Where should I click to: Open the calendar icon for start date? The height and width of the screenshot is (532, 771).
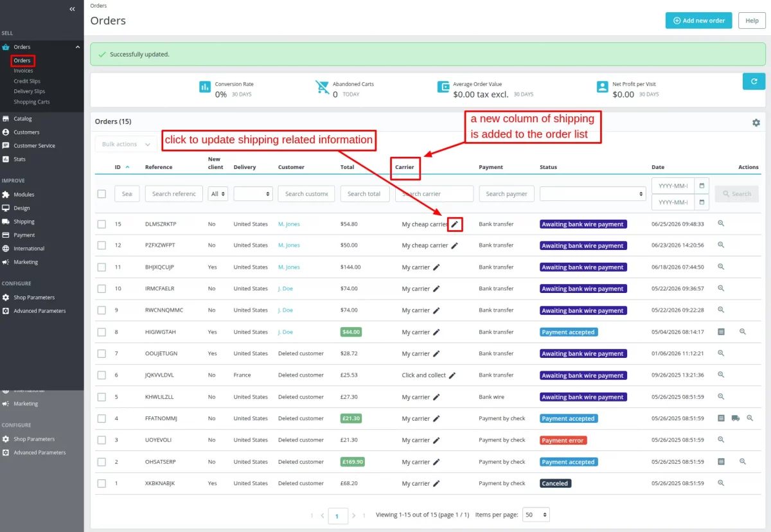click(702, 186)
